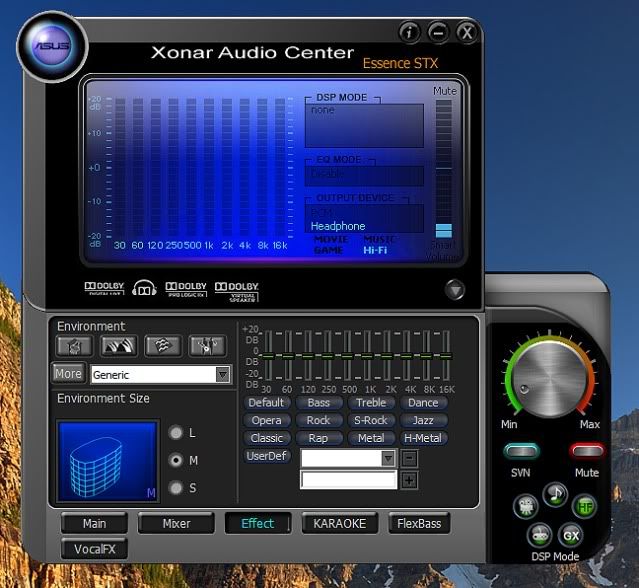Click the 250 Hz EQ slider

click(328, 356)
